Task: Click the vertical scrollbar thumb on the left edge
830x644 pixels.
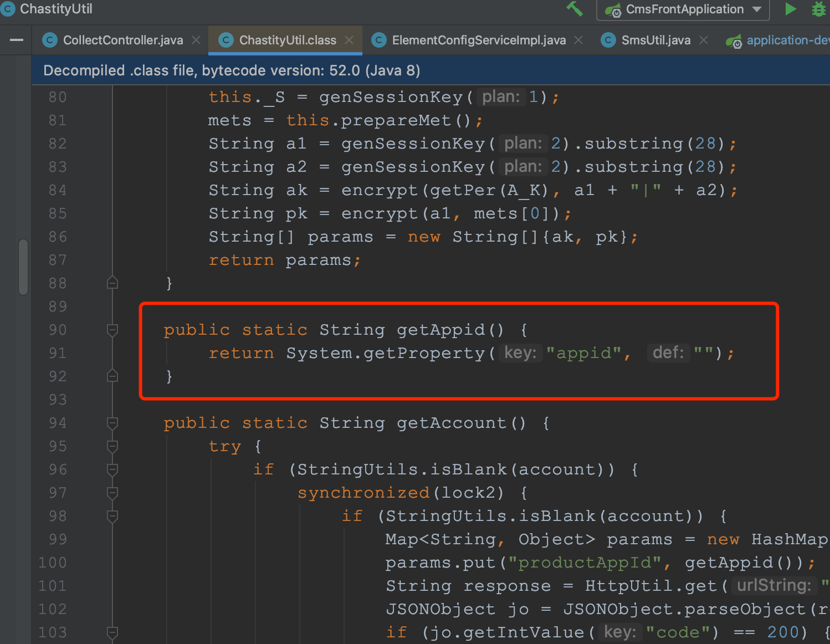Action: (23, 267)
